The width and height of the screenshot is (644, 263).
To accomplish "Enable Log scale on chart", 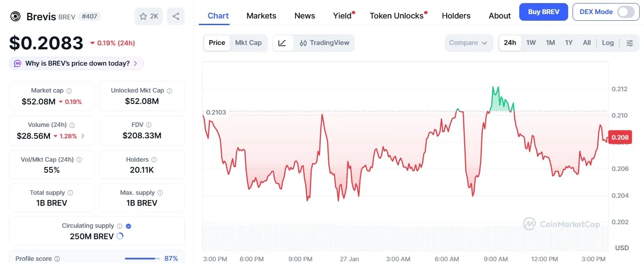I will pos(607,43).
